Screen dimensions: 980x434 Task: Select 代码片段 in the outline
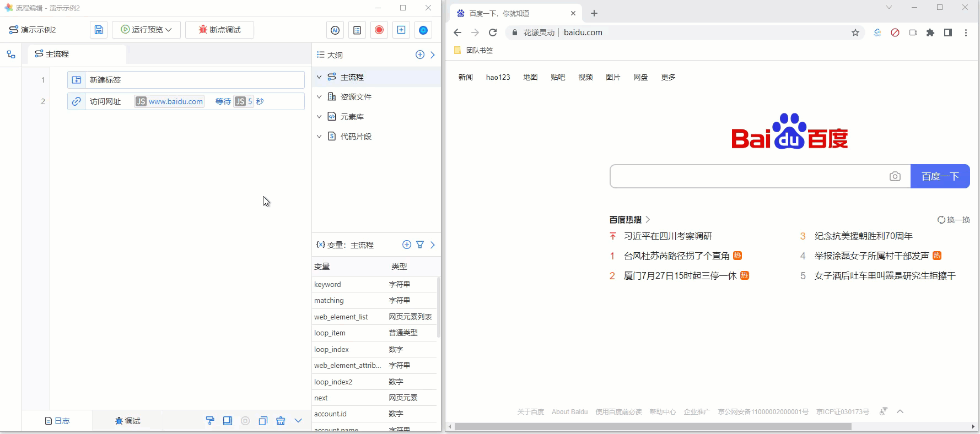point(356,137)
